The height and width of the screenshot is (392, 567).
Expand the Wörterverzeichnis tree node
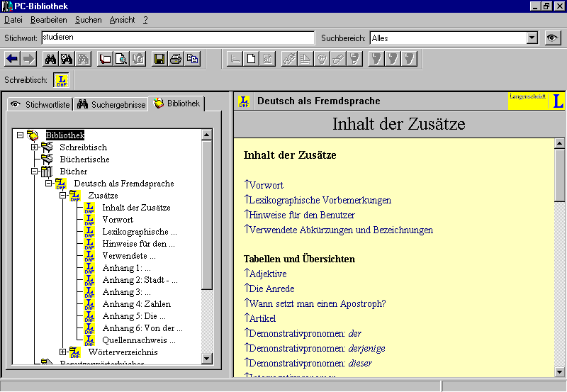[x=62, y=352]
